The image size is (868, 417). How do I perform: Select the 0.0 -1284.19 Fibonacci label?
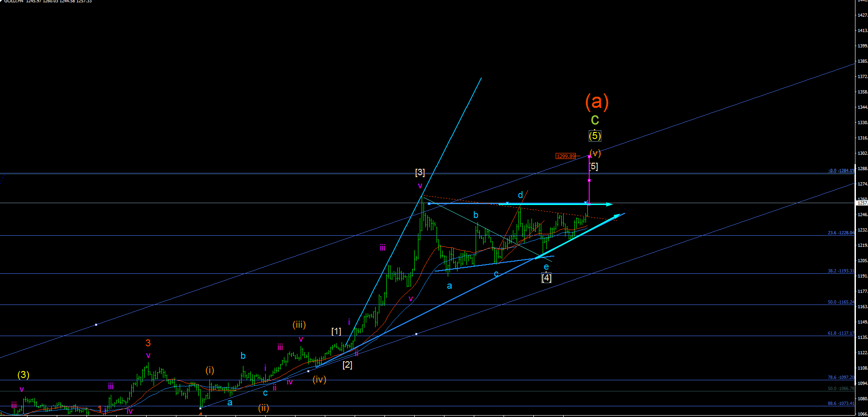tap(841, 171)
